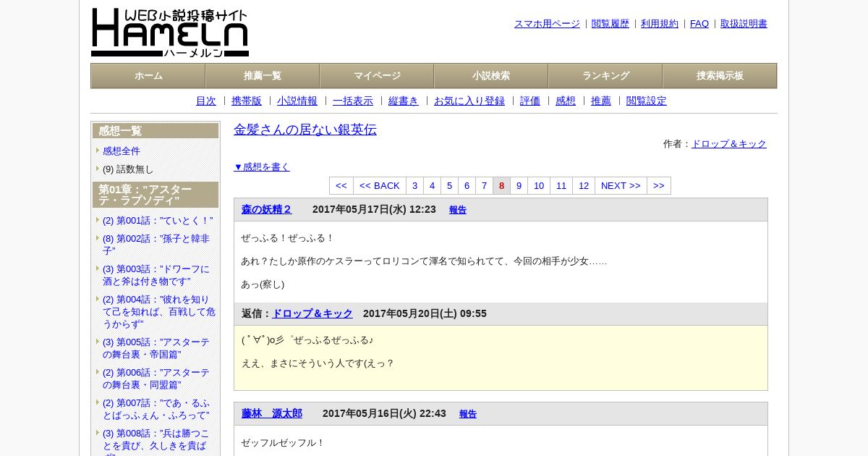
Task: Select 一括表示 in the sub menu
Action: 353,101
